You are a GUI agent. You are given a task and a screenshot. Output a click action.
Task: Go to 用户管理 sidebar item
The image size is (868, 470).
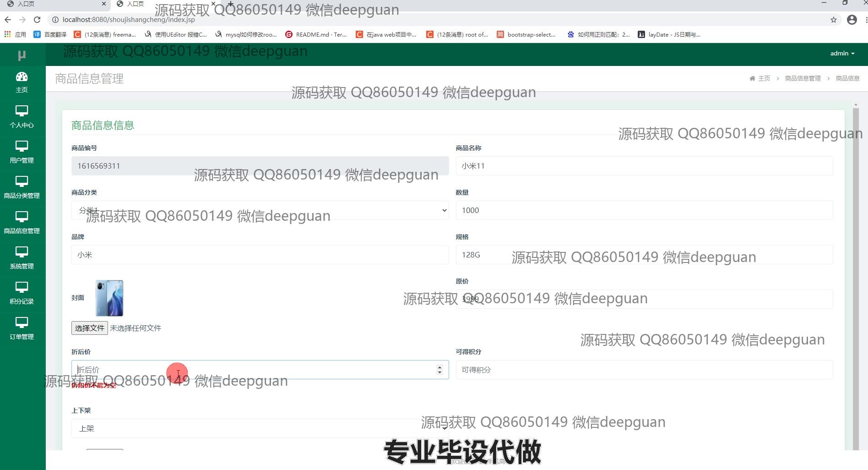coord(22,153)
